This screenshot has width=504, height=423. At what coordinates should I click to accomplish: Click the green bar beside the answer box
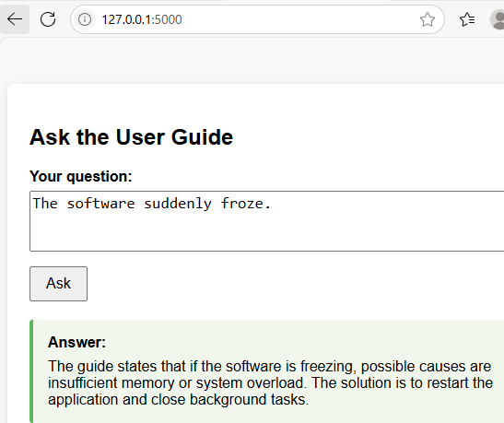tap(31, 371)
